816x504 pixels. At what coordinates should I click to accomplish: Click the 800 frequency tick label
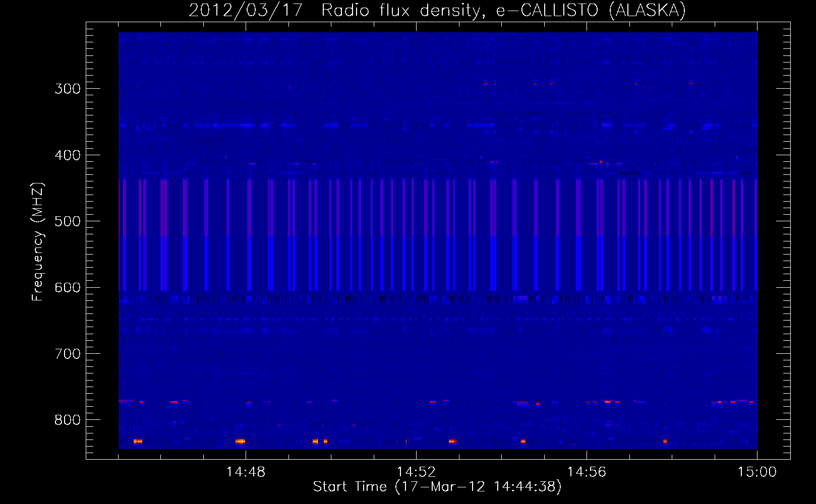click(68, 420)
